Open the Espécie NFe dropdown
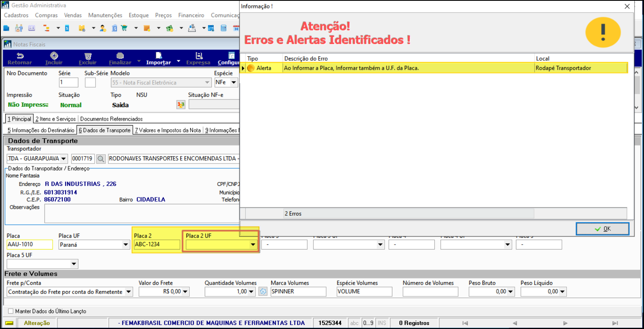The width and height of the screenshot is (644, 329). (234, 82)
